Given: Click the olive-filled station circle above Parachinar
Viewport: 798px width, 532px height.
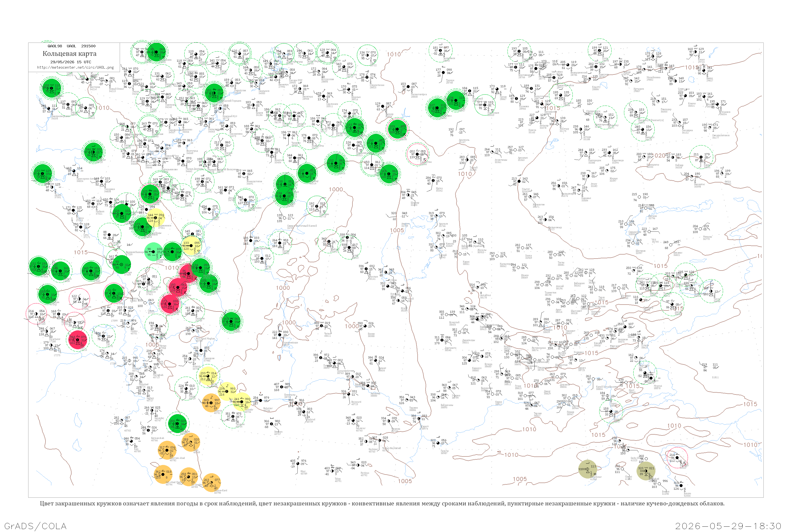Looking at the screenshot, I should click(587, 469).
